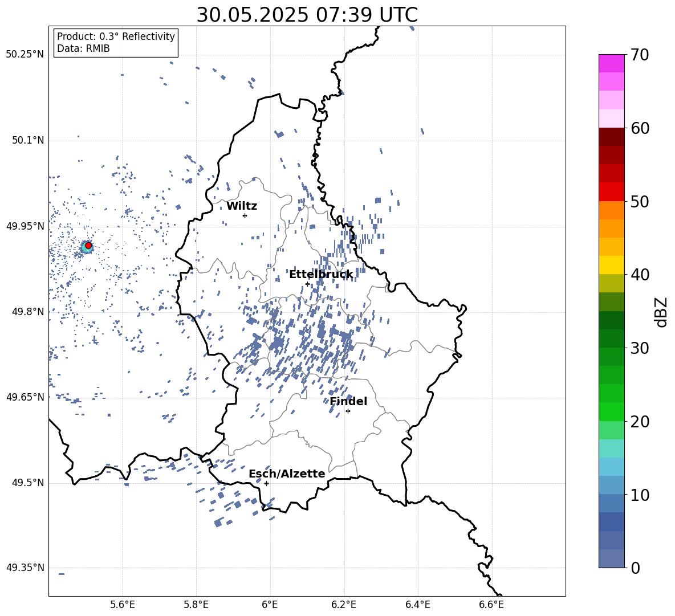Click the 49.35°N latitude label

tap(25, 568)
